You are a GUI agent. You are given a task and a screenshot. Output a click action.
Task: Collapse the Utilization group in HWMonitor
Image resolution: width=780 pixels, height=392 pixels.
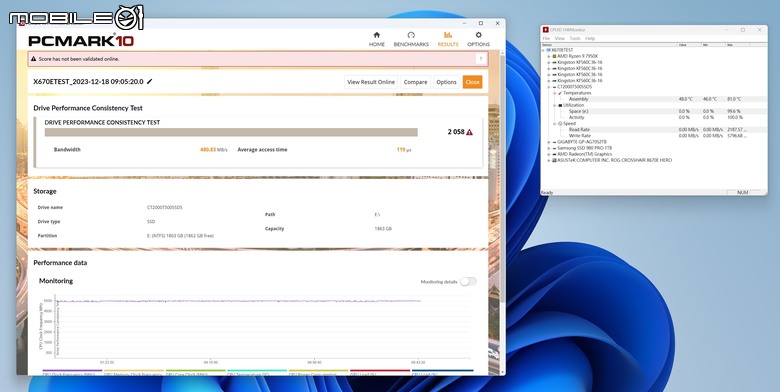pyautogui.click(x=555, y=105)
